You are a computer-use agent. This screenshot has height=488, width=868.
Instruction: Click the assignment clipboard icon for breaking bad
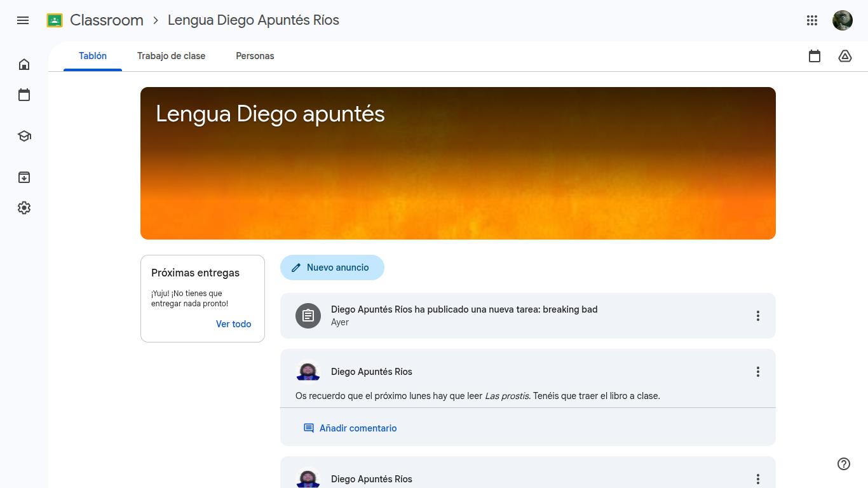coord(308,316)
